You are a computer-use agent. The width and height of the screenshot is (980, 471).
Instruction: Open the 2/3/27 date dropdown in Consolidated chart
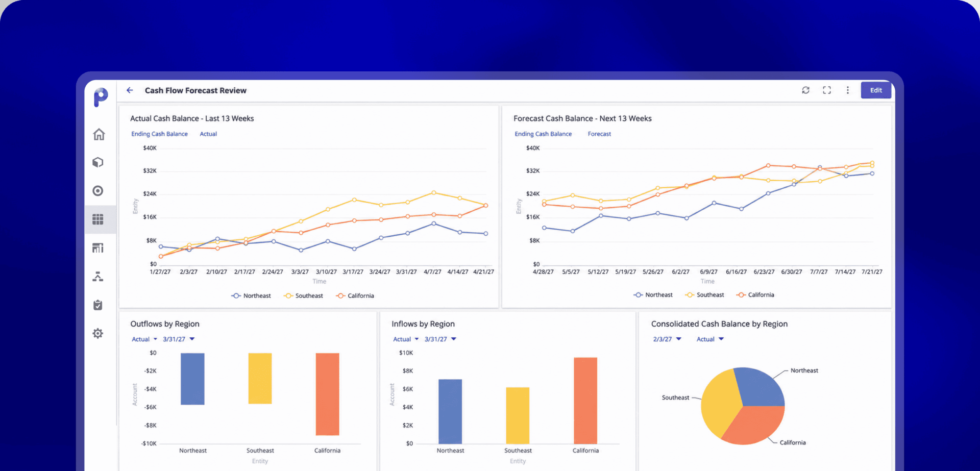[667, 339]
